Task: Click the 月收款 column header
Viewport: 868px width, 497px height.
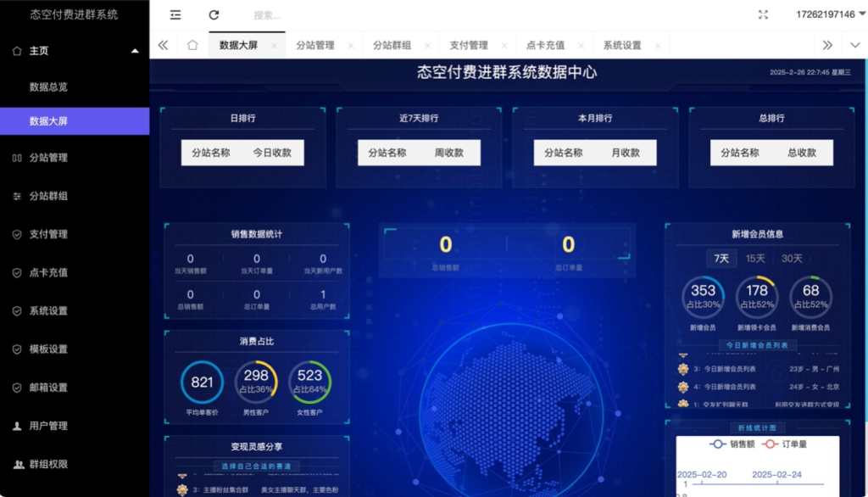Action: coord(626,153)
